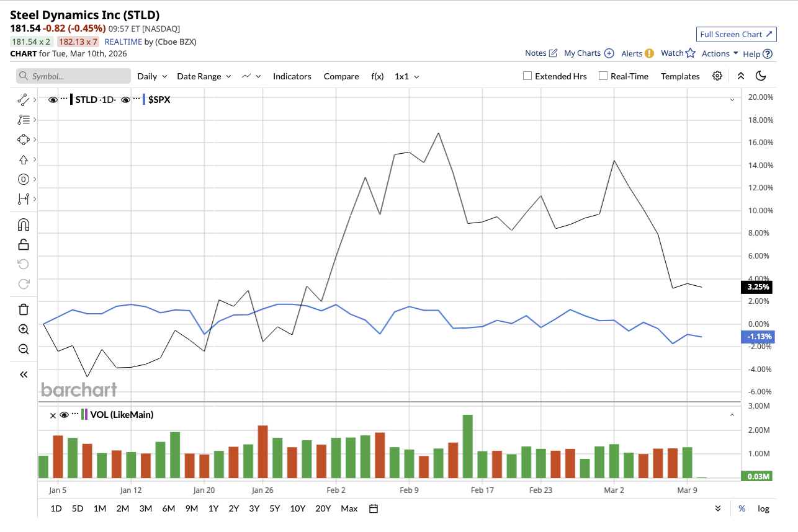This screenshot has width=798, height=532.
Task: Click the redo arrow icon
Action: point(24,284)
